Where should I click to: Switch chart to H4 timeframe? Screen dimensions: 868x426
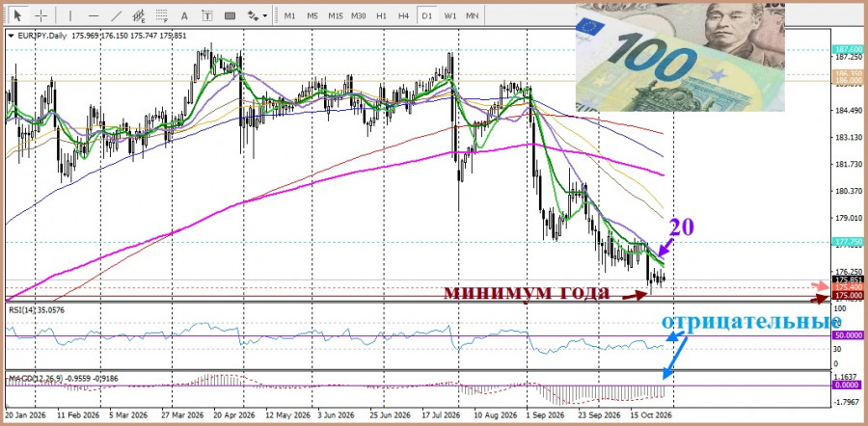point(403,16)
